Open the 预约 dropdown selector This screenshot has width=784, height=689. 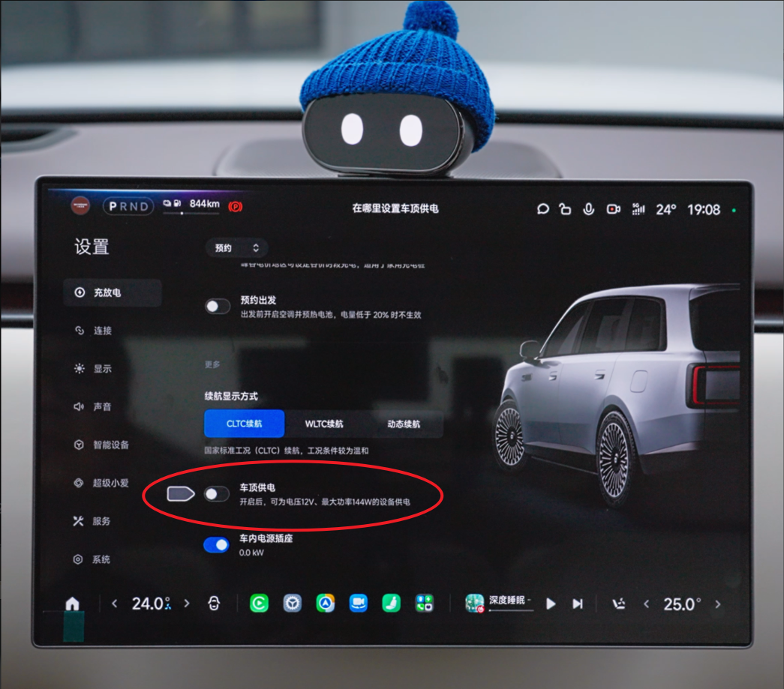(x=236, y=248)
